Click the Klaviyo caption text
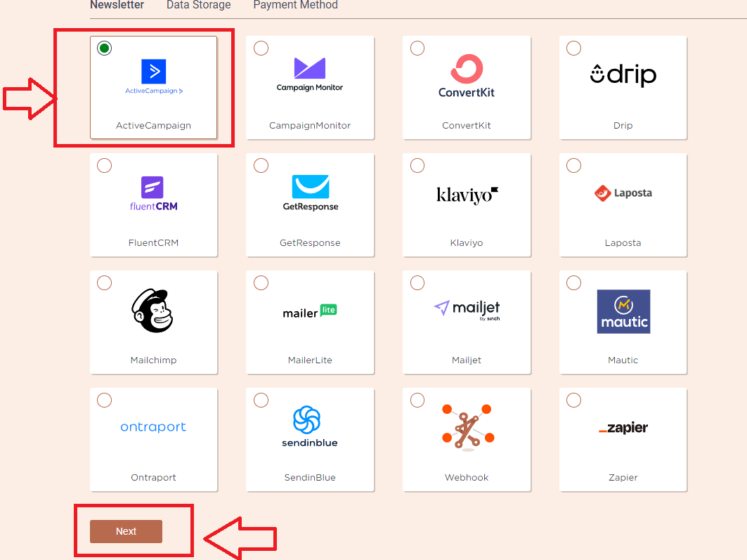747x560 pixels. (x=467, y=243)
